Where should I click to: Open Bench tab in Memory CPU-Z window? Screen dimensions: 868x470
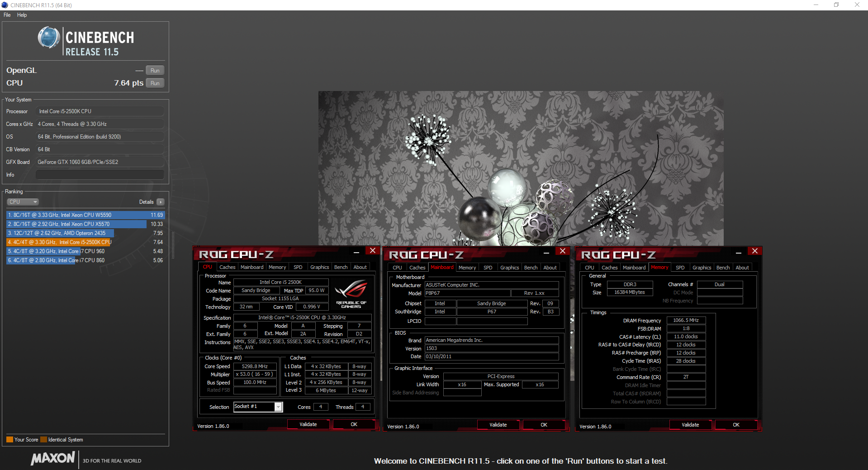(x=723, y=268)
